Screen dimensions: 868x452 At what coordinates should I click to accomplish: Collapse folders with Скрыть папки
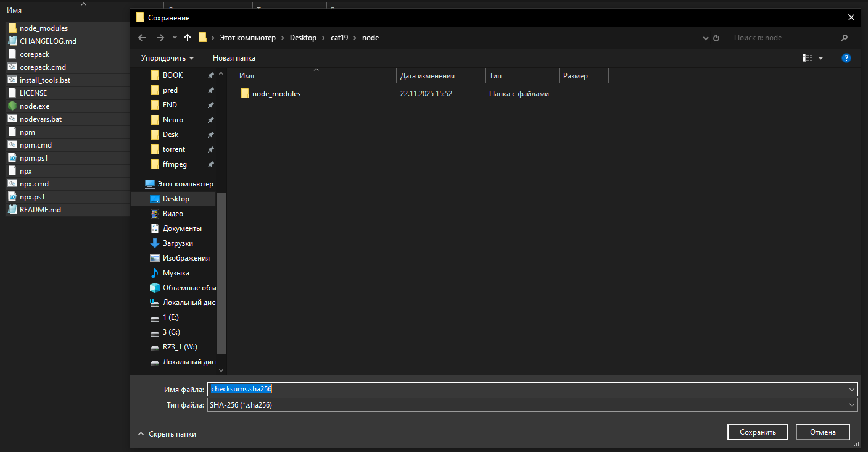167,434
